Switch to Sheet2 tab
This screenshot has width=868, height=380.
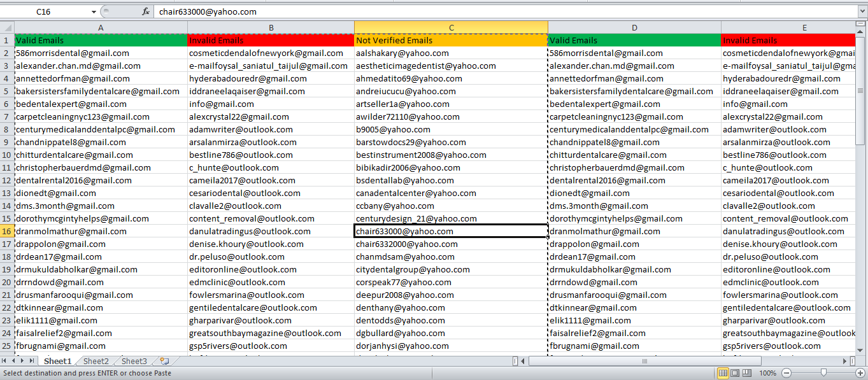coord(96,361)
